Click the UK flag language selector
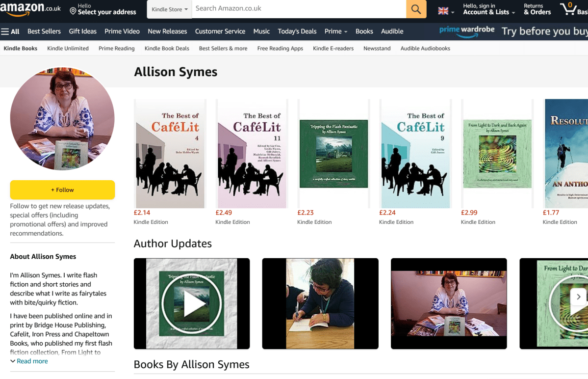588x379 pixels. point(445,11)
